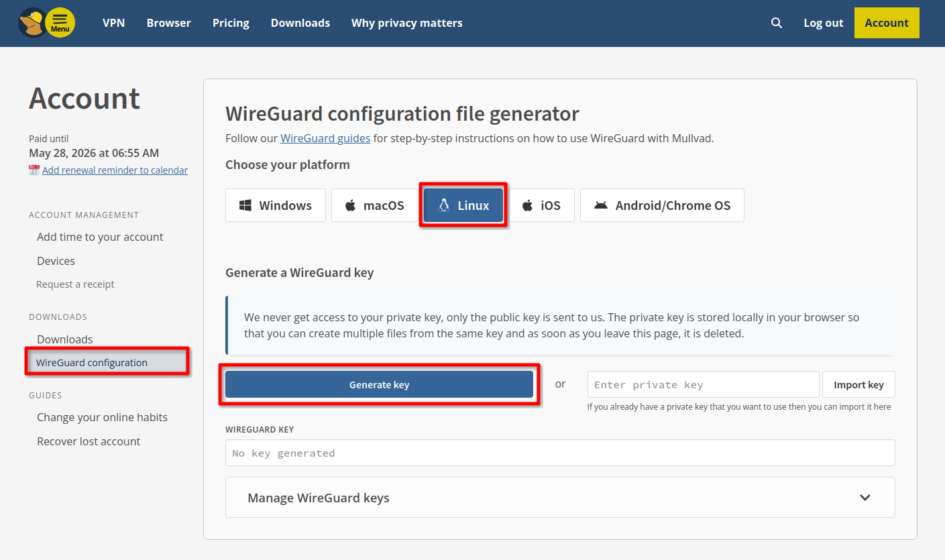Open the WireGuard guides link
The height and width of the screenshot is (560, 945).
pyautogui.click(x=325, y=139)
